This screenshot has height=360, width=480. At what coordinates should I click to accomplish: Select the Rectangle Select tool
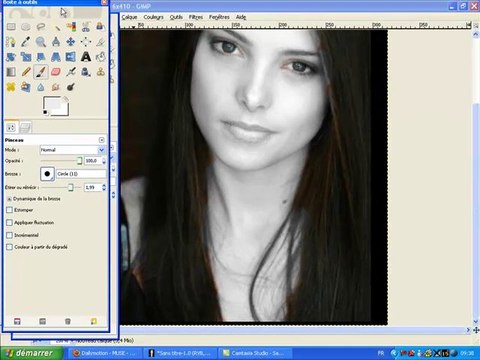11,27
